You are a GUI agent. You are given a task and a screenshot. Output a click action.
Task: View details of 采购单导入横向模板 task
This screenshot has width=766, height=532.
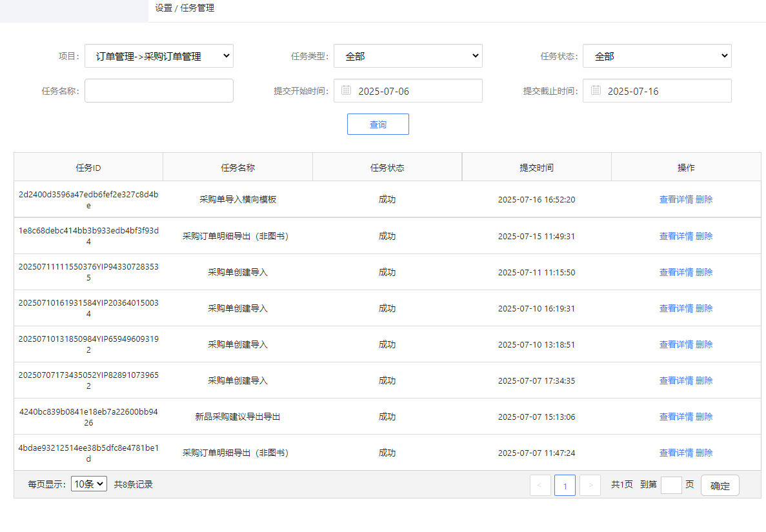pos(676,200)
